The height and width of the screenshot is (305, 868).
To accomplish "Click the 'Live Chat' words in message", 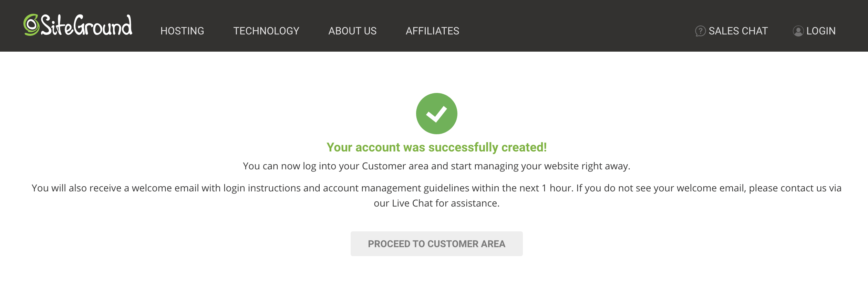I will 412,203.
